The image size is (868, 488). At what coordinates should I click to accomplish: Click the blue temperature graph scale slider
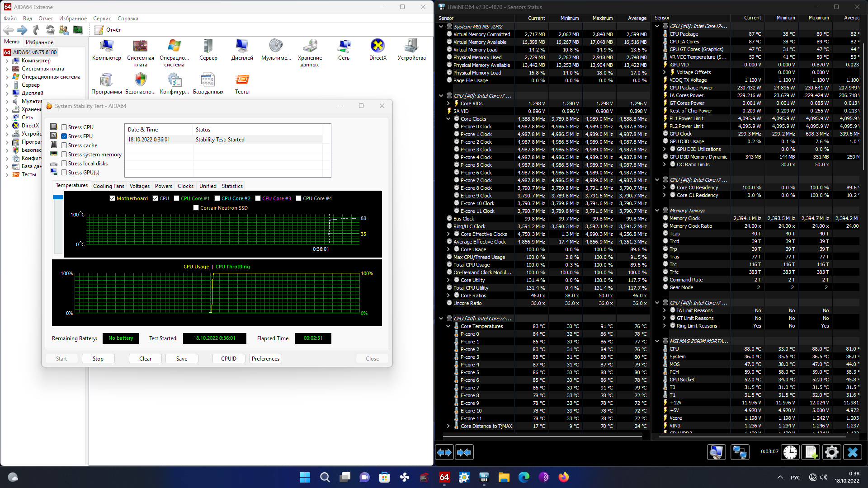58,197
